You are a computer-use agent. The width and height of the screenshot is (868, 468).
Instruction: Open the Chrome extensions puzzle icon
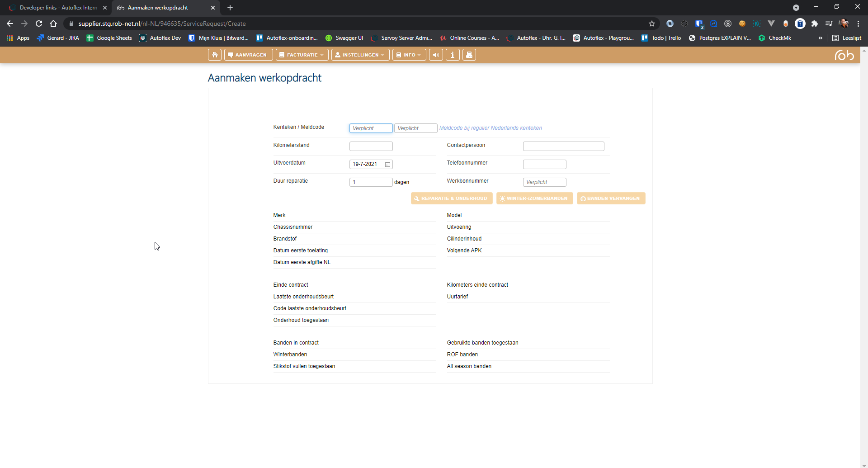(x=814, y=24)
